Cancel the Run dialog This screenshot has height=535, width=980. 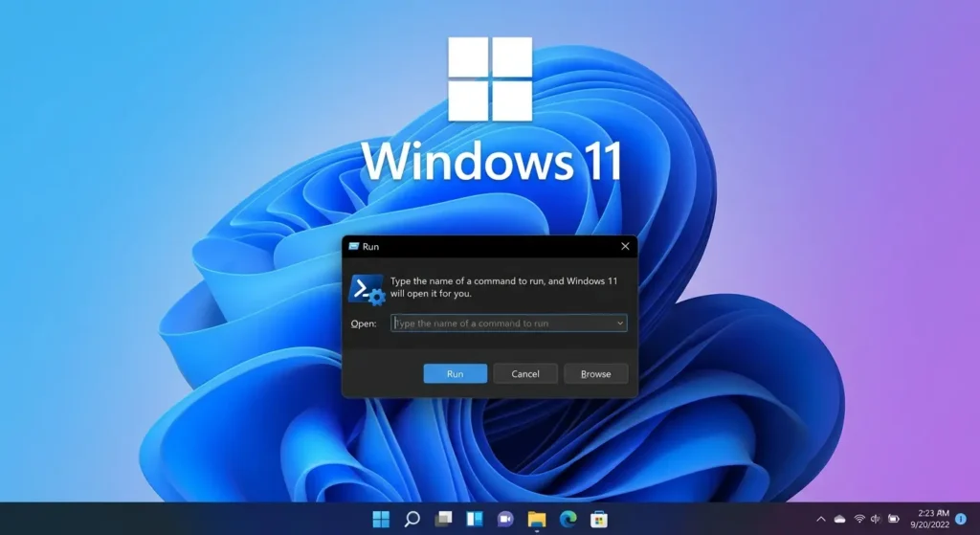(x=525, y=374)
